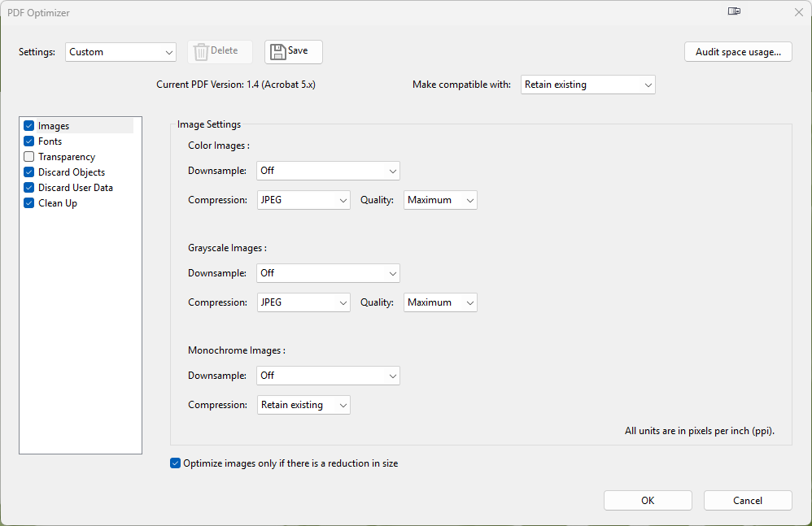Click the OK button
Screen dimensions: 812x526
click(x=648, y=501)
